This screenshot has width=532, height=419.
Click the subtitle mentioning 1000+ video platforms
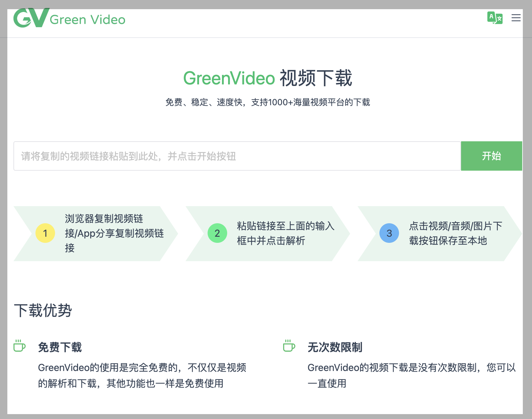point(268,102)
